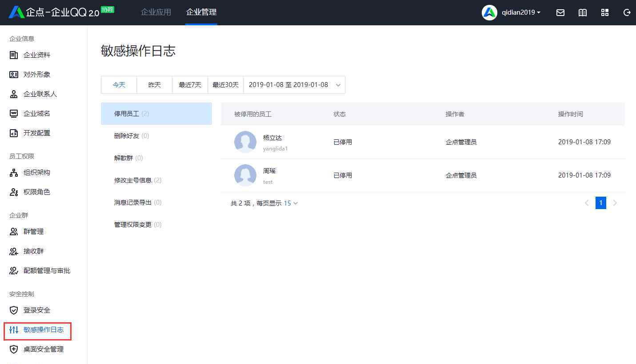Viewport: 636px width, 364px height.
Task: Select the 昨天 date filter
Action: tap(154, 85)
